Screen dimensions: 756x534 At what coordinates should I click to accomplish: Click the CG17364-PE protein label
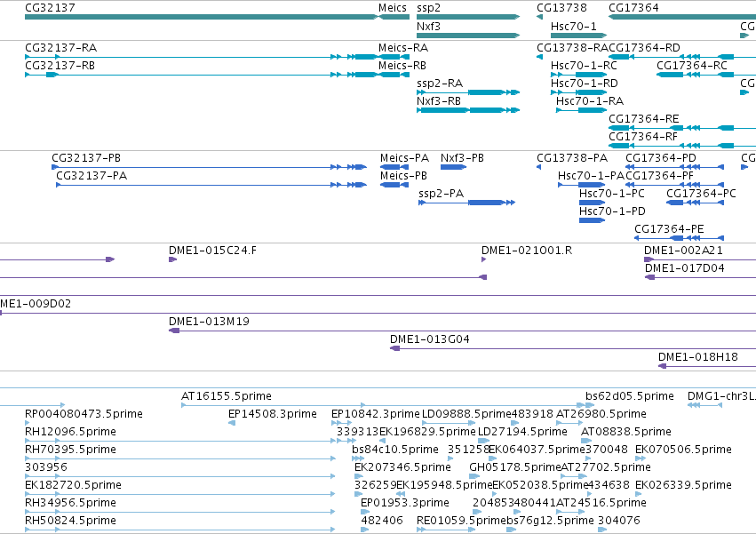[x=669, y=228]
